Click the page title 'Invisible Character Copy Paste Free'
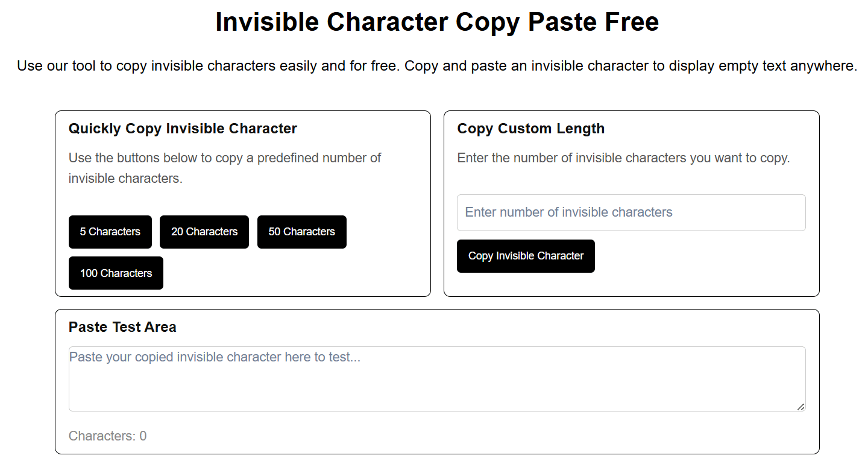This screenshot has height=464, width=868. click(x=437, y=22)
